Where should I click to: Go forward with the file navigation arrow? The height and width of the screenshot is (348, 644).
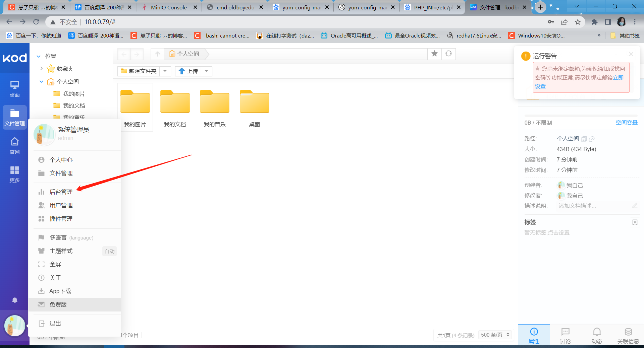[137, 54]
